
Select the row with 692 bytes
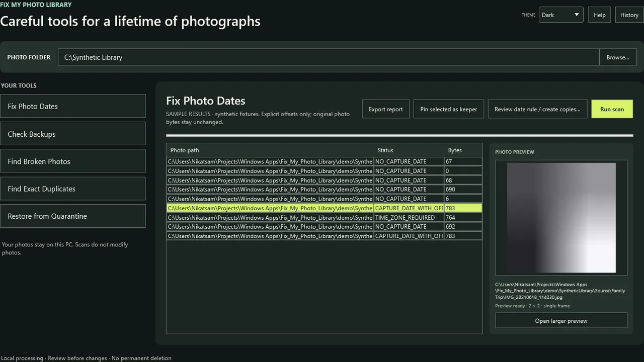[325, 227]
